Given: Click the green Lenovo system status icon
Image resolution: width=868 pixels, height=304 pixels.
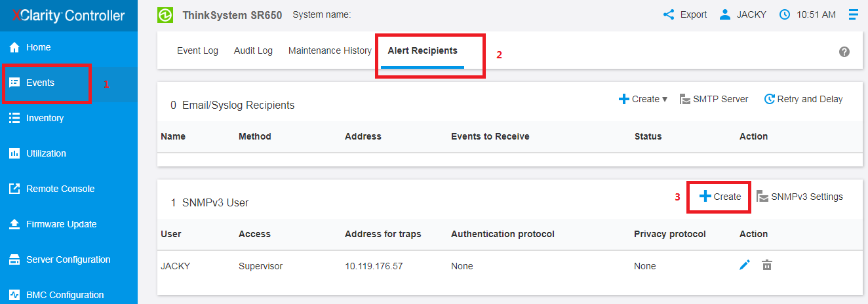Looking at the screenshot, I should 165,15.
